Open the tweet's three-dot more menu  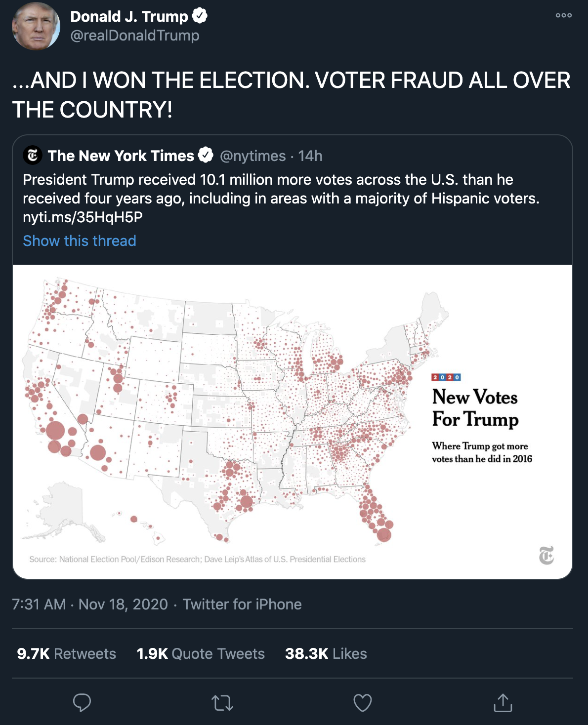click(563, 15)
